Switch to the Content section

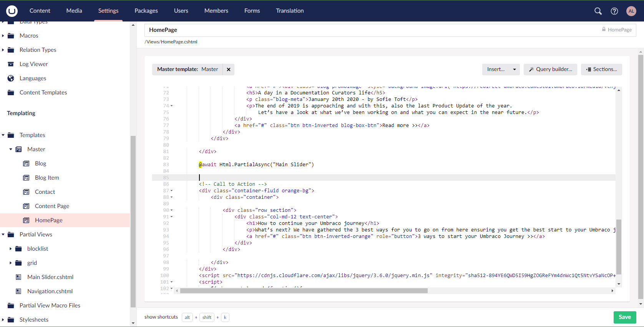[x=40, y=11]
